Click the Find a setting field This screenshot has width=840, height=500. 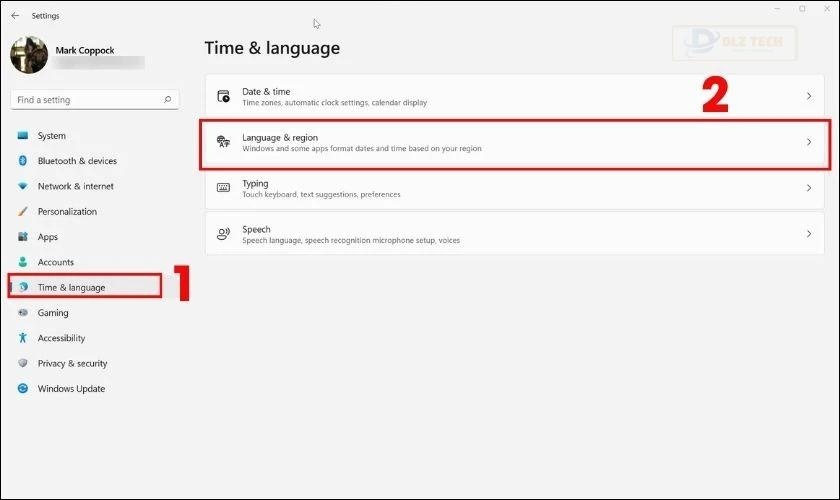pyautogui.click(x=94, y=100)
